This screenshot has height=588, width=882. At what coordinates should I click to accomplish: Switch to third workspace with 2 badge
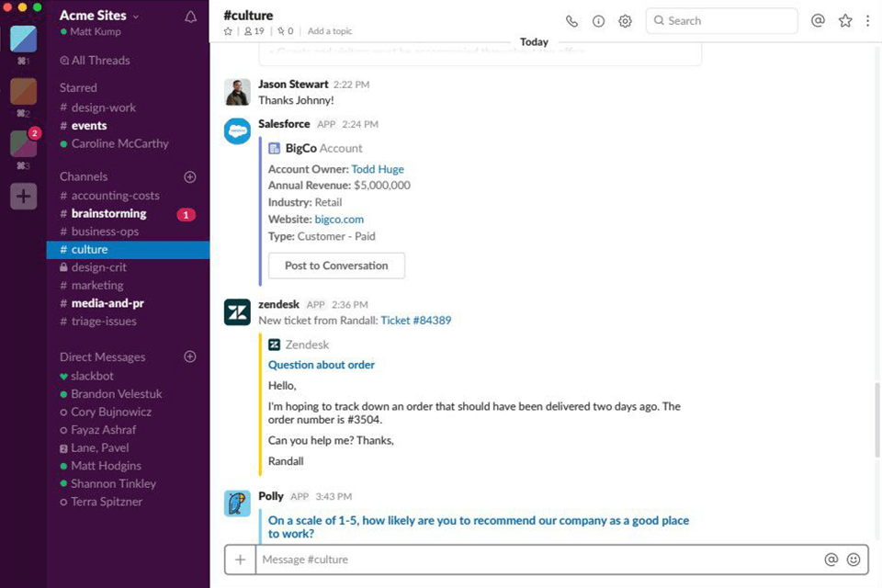[x=24, y=143]
